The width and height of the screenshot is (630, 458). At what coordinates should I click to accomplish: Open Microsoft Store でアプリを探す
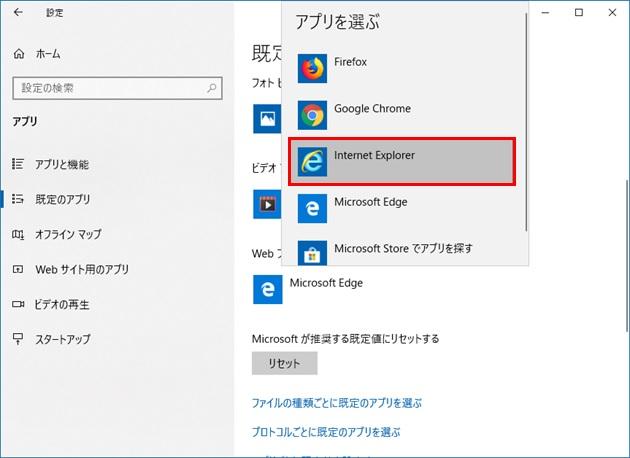(x=403, y=252)
